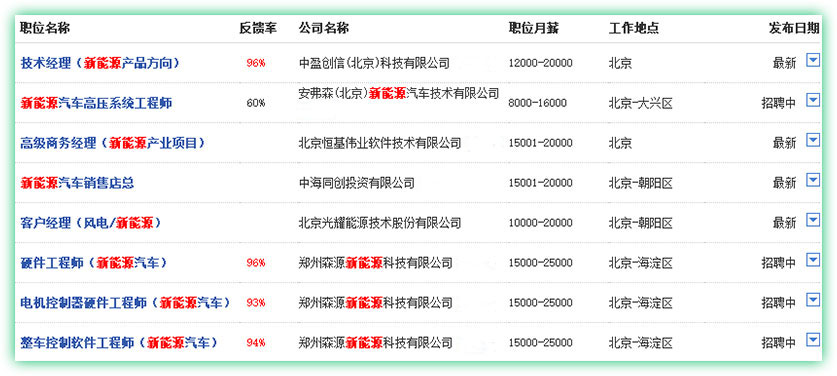Open job 高级商务经理（新能源产业项目）
Viewport: 837px width, 376px height.
[x=113, y=143]
